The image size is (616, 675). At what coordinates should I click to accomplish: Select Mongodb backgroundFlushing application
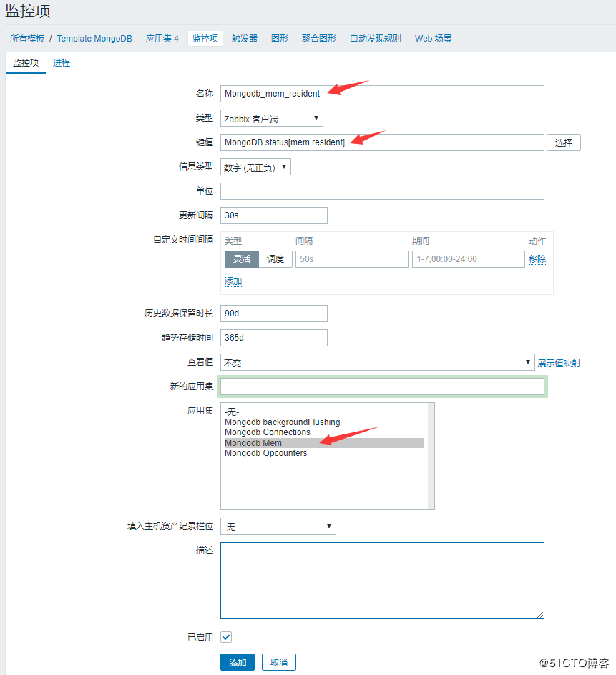pos(324,422)
